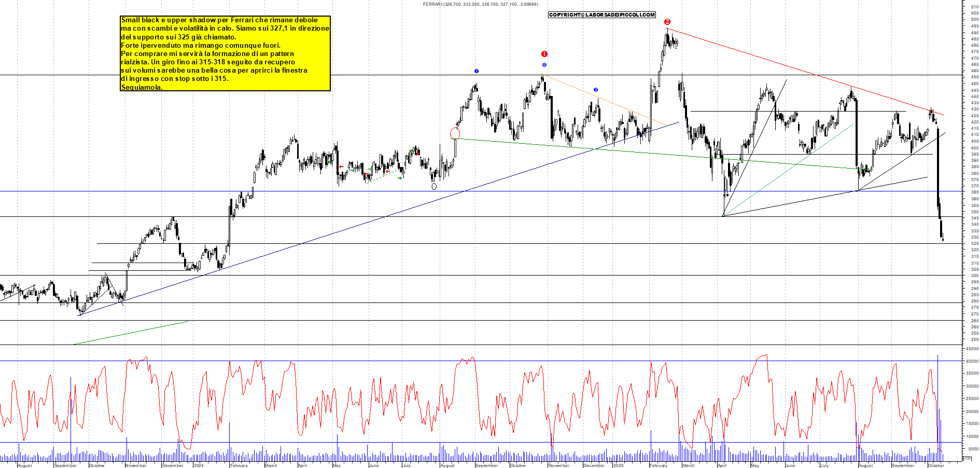This screenshot has width=980, height=468.
Task: Select the blue circle marker numbered 1
Action: point(476,71)
